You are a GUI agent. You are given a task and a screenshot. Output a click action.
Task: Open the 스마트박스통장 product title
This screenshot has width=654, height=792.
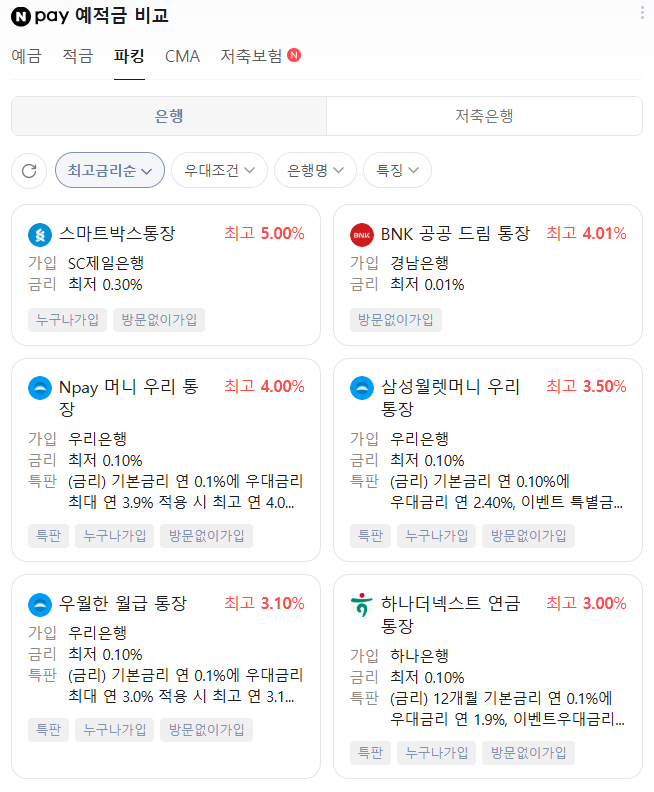(x=117, y=234)
